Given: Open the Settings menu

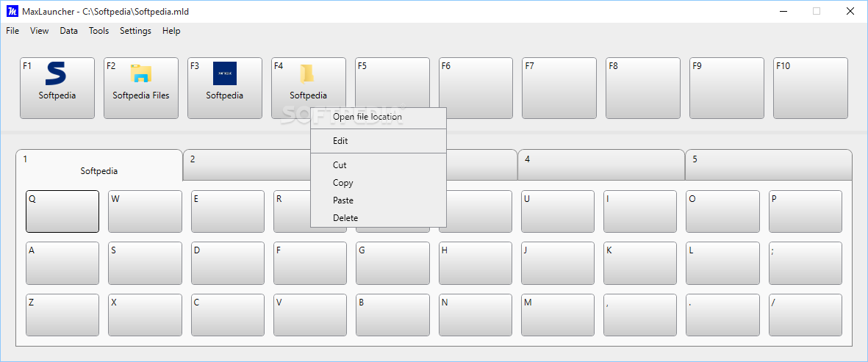Looking at the screenshot, I should pyautogui.click(x=135, y=31).
